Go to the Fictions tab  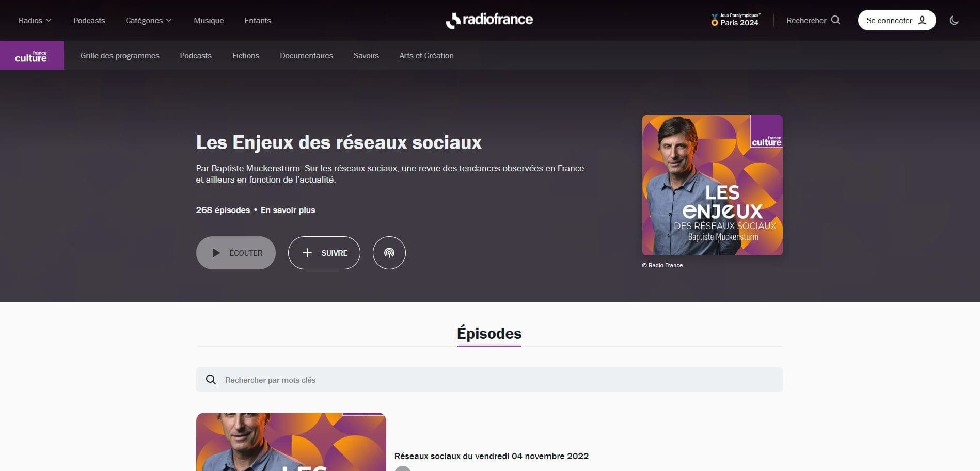[x=246, y=56]
